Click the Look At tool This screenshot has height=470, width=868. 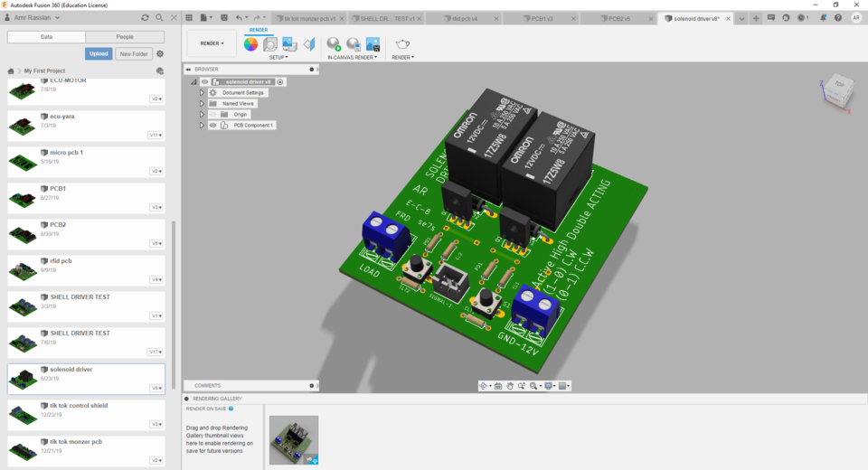click(498, 386)
